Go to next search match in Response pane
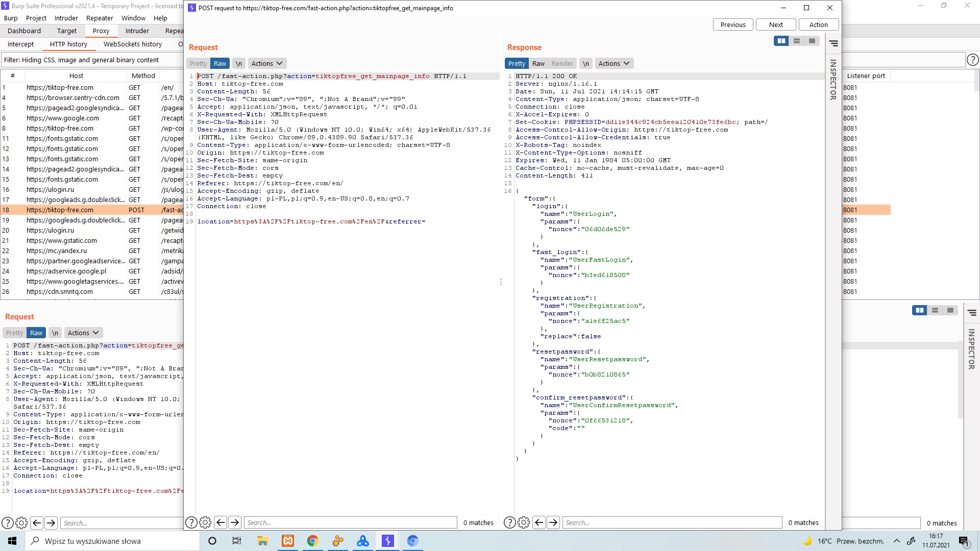The image size is (980, 551). tap(553, 522)
